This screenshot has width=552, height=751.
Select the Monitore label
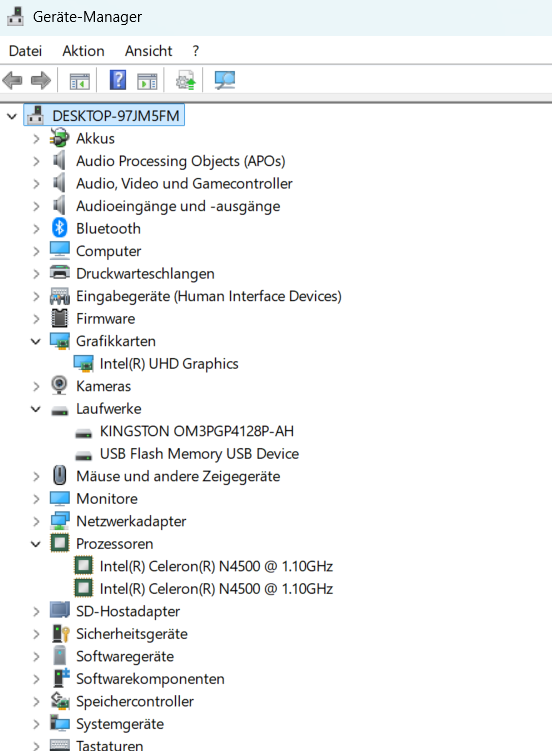coord(107,499)
